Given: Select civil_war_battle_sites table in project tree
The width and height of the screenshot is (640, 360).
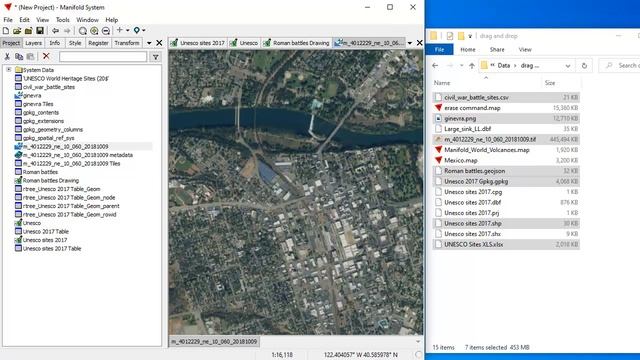Looking at the screenshot, I should click(x=45, y=87).
